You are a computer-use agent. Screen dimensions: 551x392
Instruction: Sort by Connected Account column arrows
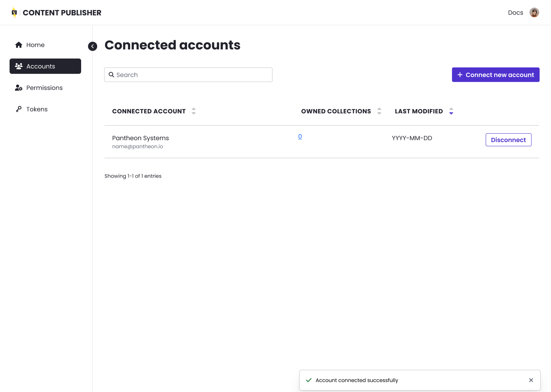tap(194, 111)
